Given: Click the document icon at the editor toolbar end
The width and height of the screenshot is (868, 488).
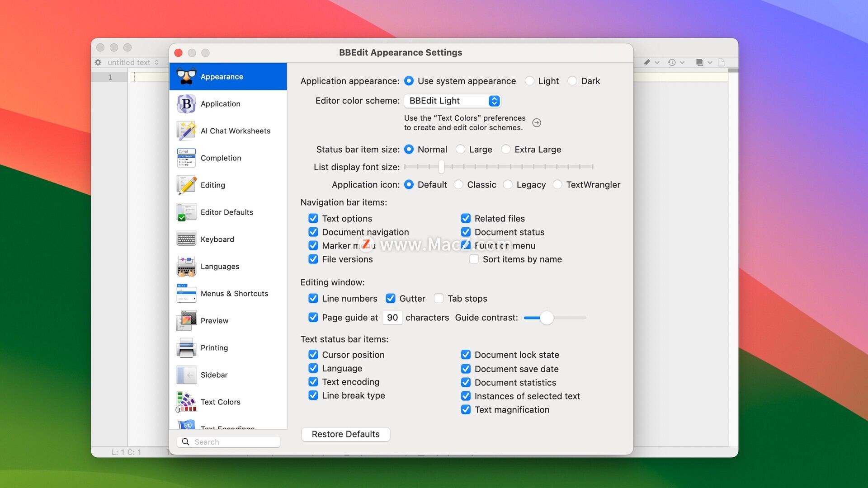Looking at the screenshot, I should click(x=722, y=62).
